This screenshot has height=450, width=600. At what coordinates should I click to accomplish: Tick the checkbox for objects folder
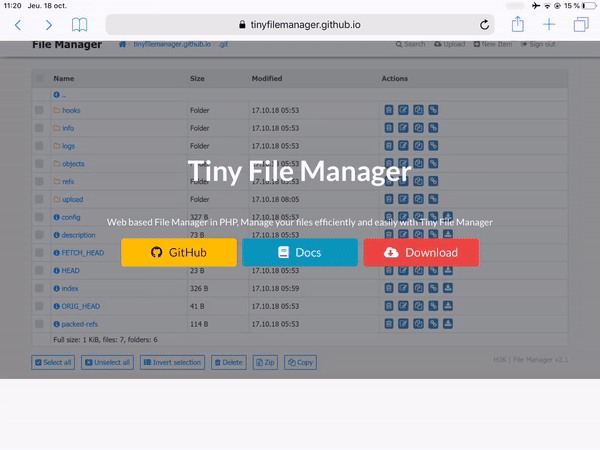pyautogui.click(x=39, y=164)
